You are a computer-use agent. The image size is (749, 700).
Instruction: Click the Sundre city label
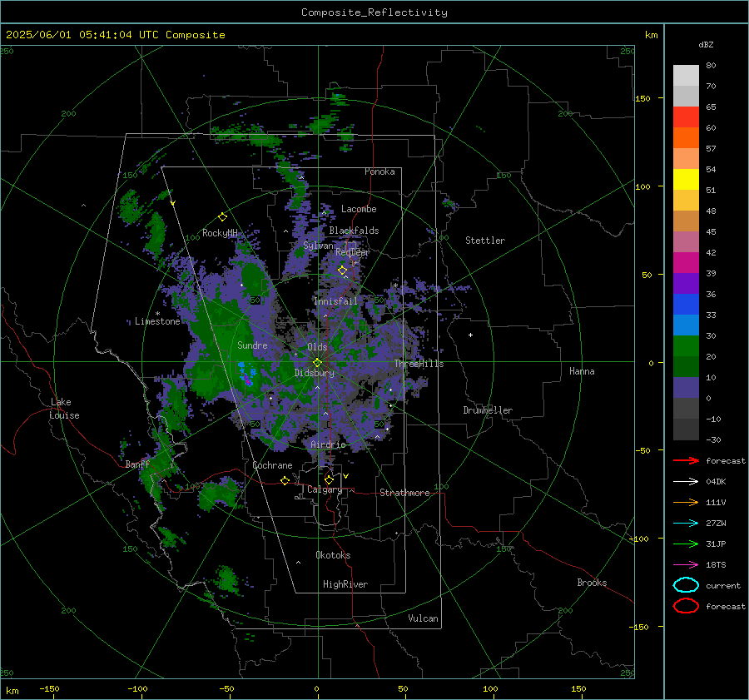click(x=252, y=345)
